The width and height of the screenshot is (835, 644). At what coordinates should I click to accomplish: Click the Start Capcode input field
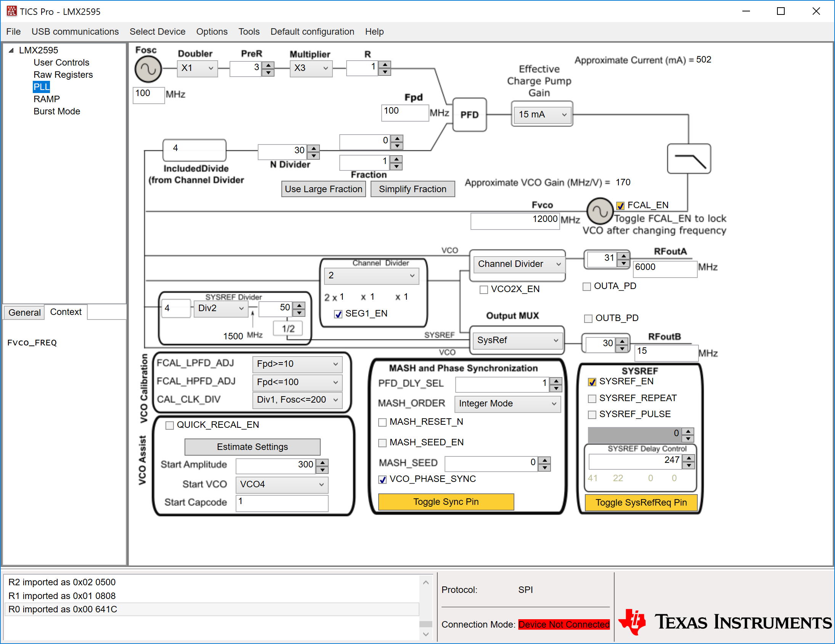(282, 503)
